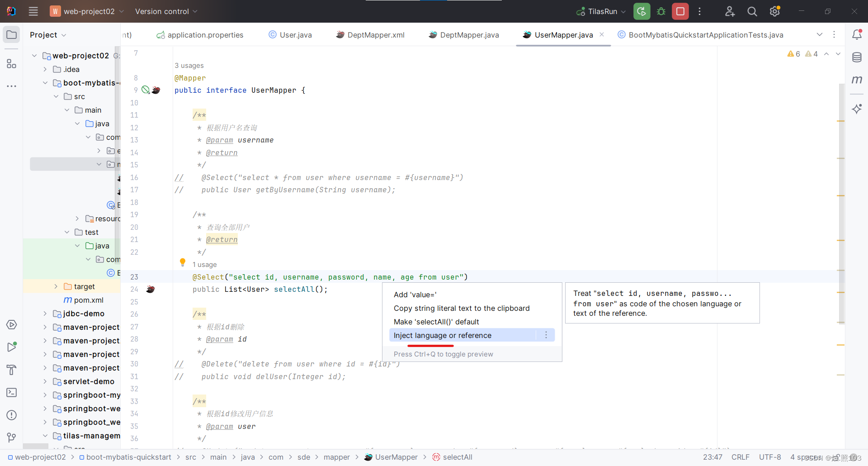Open more run actions menu
The height and width of the screenshot is (466, 868).
[x=699, y=11]
